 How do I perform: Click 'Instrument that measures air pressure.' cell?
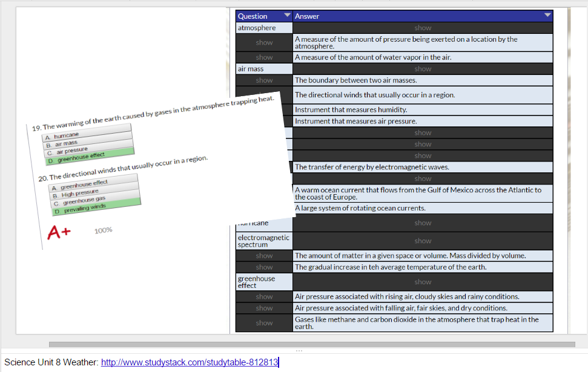coord(423,122)
